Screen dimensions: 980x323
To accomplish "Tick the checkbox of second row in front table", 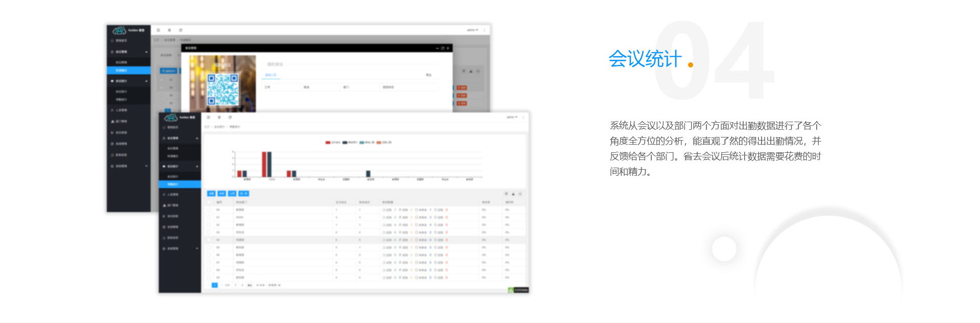I will [x=208, y=217].
